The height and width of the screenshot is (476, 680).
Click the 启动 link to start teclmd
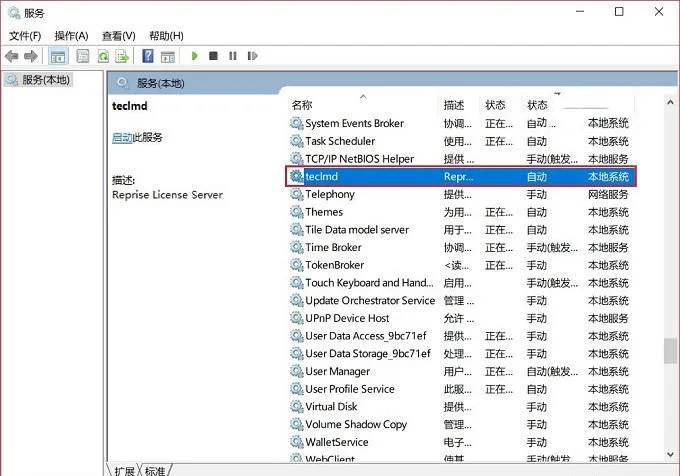pos(122,137)
